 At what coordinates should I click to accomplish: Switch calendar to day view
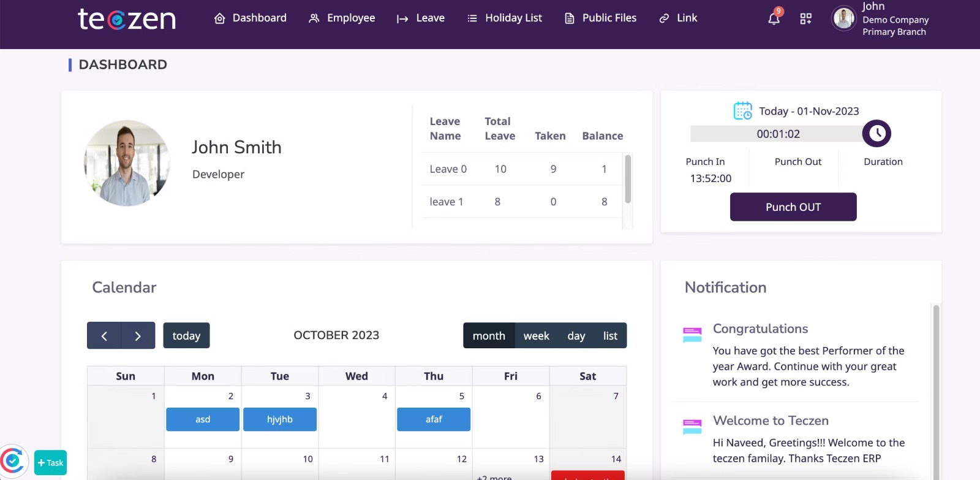pyautogui.click(x=576, y=335)
